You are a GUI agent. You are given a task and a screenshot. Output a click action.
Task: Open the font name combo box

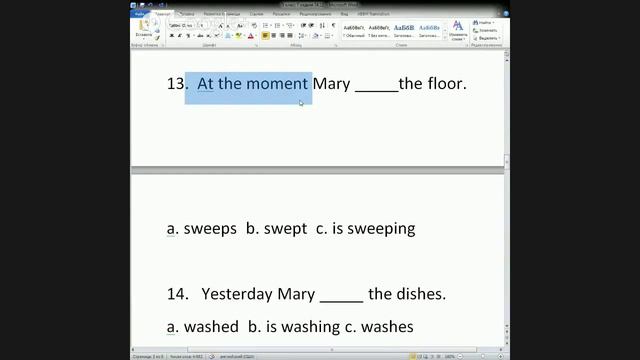[182, 26]
